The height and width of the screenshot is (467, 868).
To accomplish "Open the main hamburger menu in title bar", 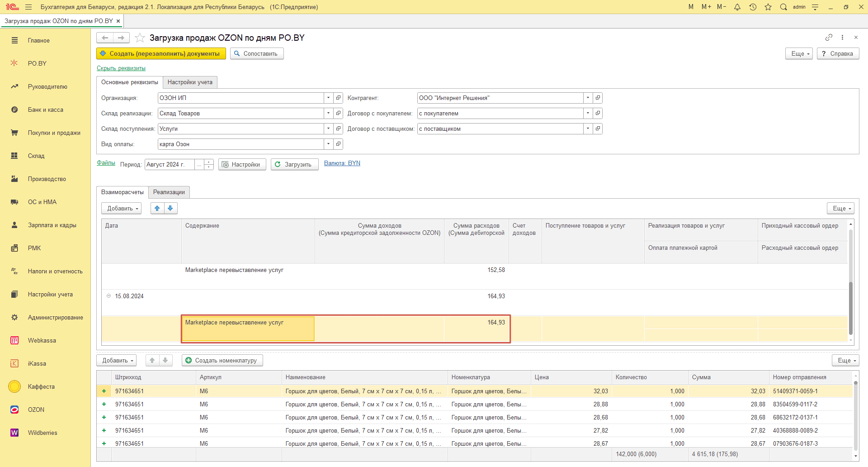I will pos(28,7).
